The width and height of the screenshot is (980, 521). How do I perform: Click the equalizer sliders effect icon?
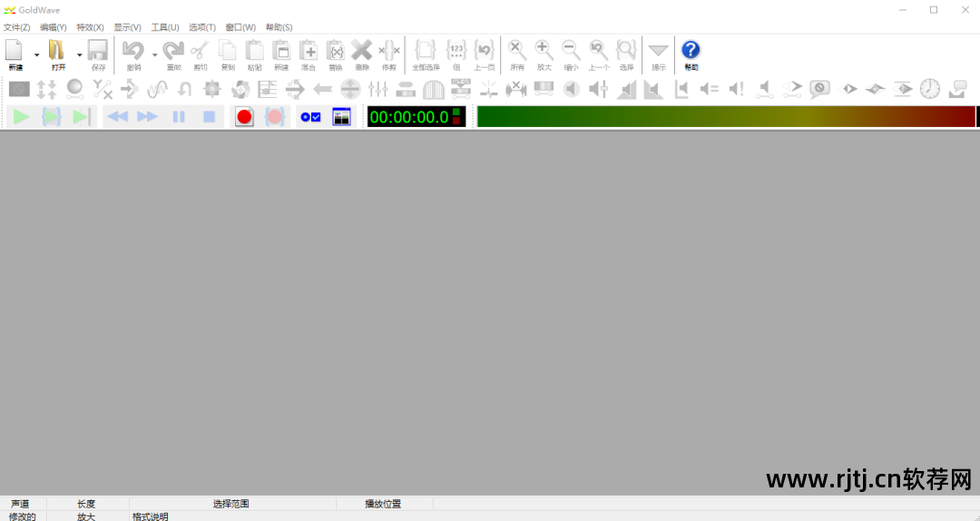378,89
